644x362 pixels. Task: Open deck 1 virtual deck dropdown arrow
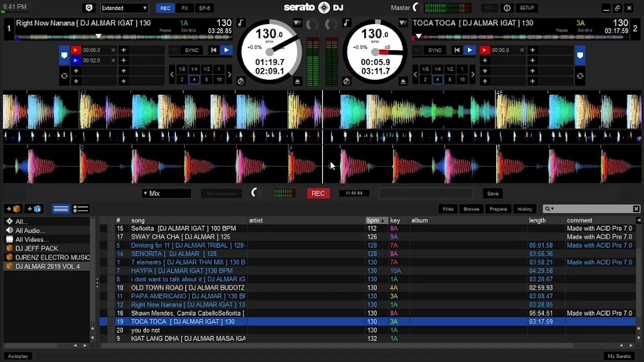[x=297, y=23]
